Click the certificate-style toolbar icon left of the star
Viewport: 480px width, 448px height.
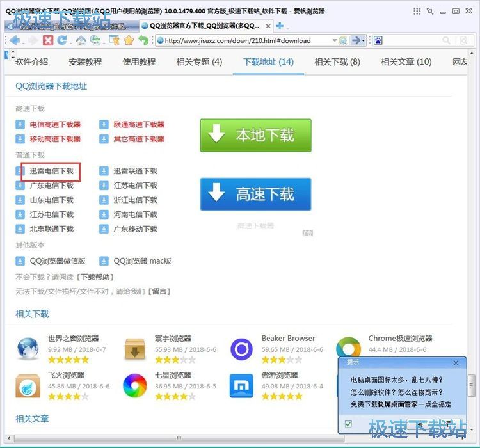click(x=114, y=40)
